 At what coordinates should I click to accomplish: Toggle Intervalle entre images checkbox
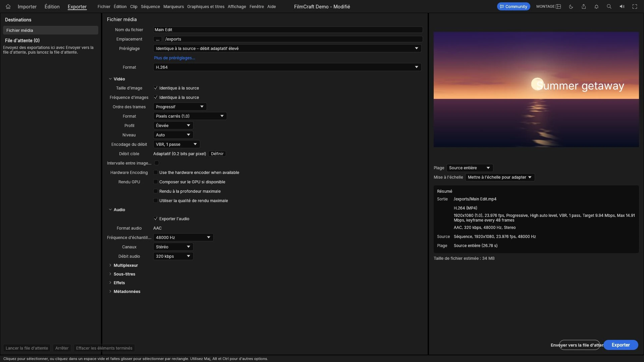(x=157, y=163)
